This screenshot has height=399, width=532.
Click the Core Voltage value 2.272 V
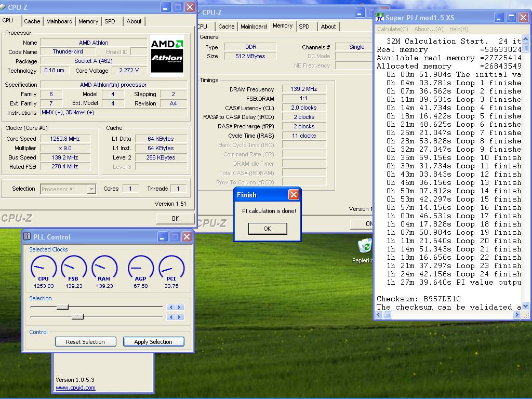(x=129, y=70)
